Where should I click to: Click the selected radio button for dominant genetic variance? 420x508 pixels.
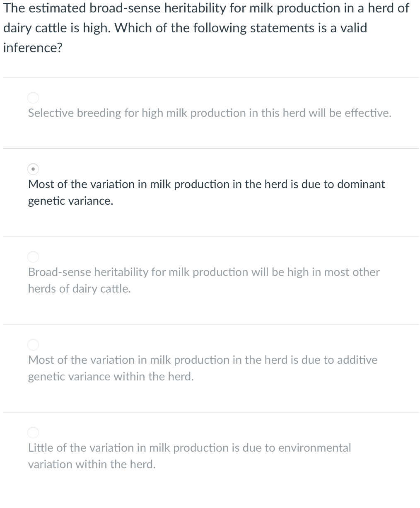tap(33, 169)
